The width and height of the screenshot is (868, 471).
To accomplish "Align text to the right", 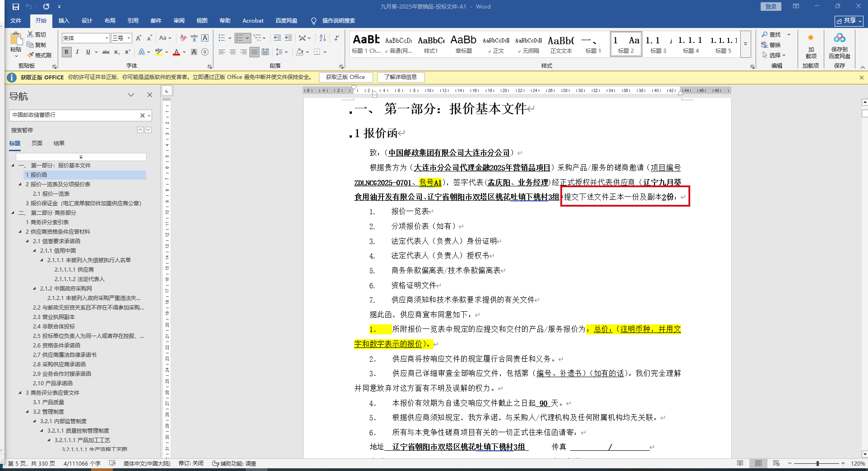I will [x=244, y=52].
